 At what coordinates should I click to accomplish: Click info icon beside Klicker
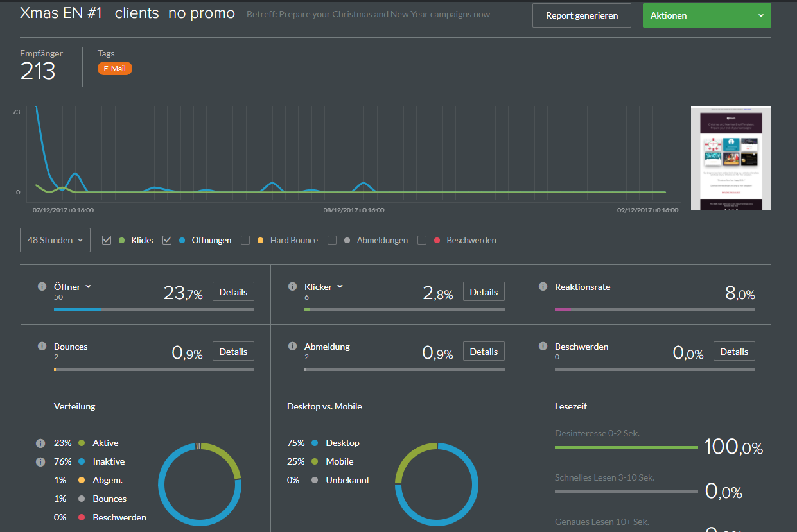pyautogui.click(x=293, y=287)
